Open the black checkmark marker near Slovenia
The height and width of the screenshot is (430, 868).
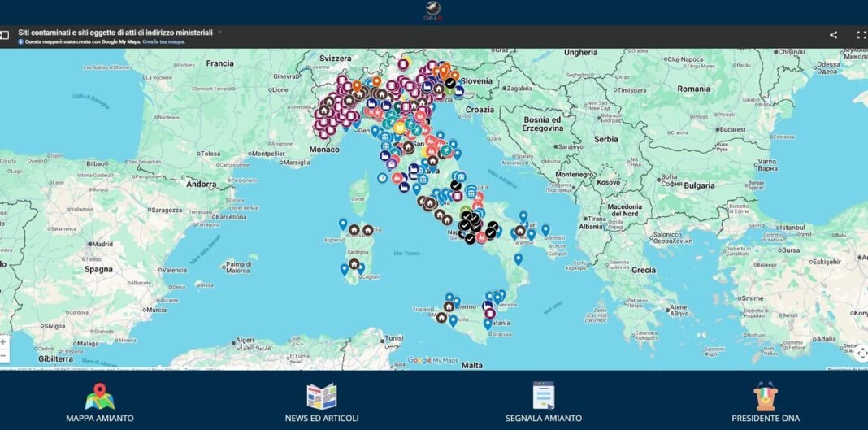[450, 83]
